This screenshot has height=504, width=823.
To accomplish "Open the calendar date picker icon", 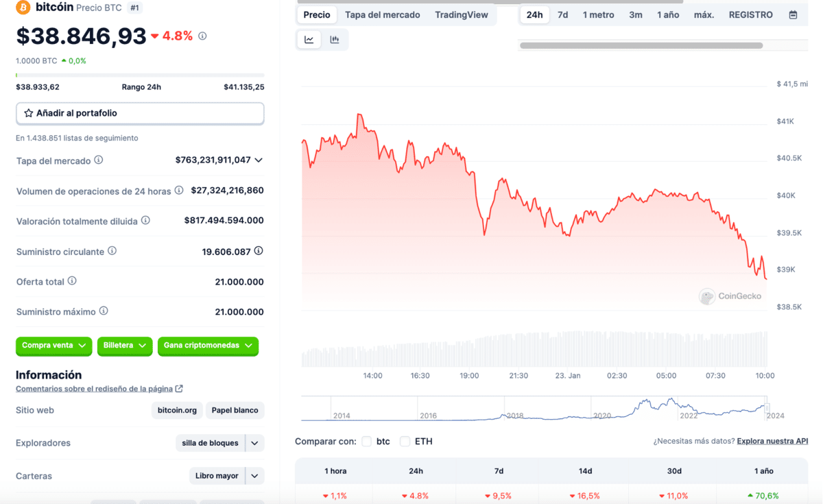I will (794, 14).
